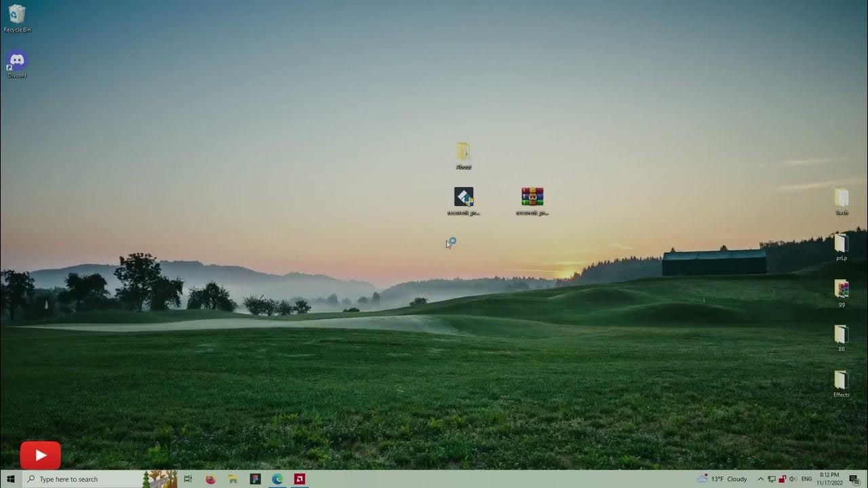Open File Explorer from the taskbar
The height and width of the screenshot is (488, 868).
click(233, 479)
